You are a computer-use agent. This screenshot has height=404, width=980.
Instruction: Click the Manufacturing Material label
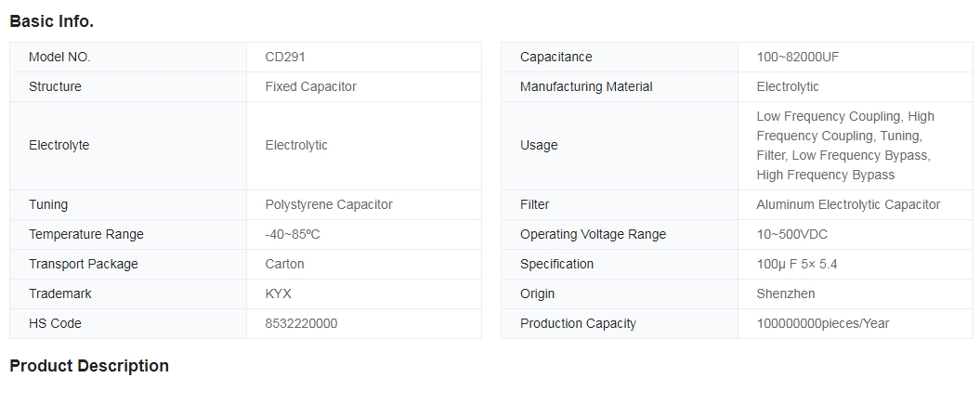tap(586, 86)
